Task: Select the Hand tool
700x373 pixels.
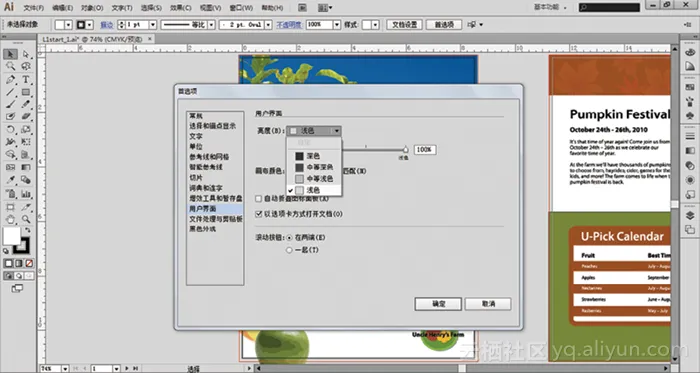Action: pyautogui.click(x=11, y=219)
